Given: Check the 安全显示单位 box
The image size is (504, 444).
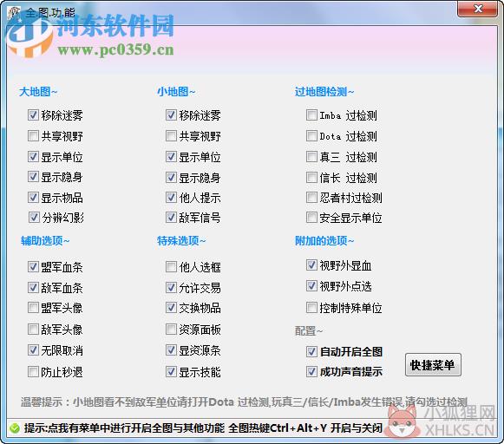Looking at the screenshot, I should coord(311,218).
